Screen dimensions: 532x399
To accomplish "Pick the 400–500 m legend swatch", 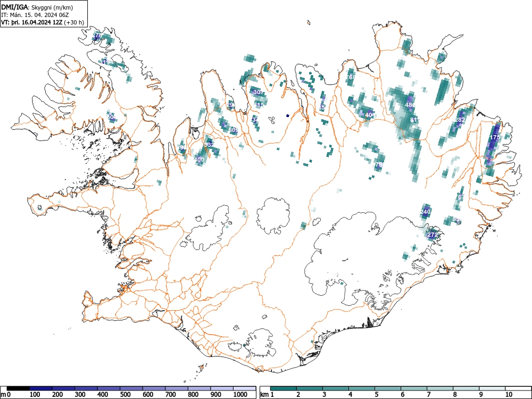I will [109, 388].
